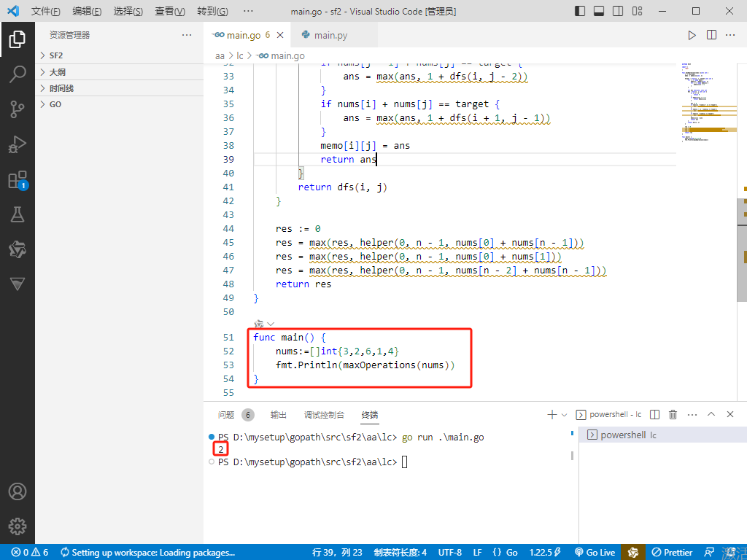Image resolution: width=747 pixels, height=560 pixels.
Task: Start Go Live server
Action: click(595, 553)
